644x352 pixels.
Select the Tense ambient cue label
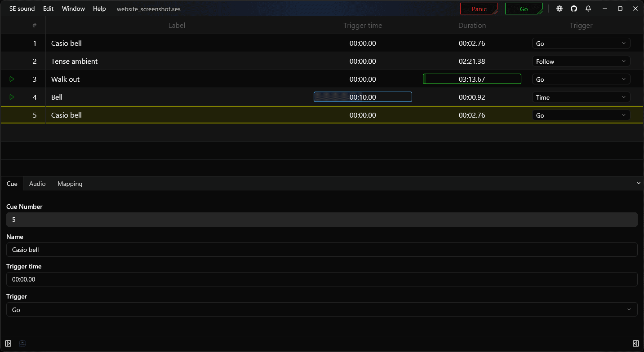coord(74,62)
